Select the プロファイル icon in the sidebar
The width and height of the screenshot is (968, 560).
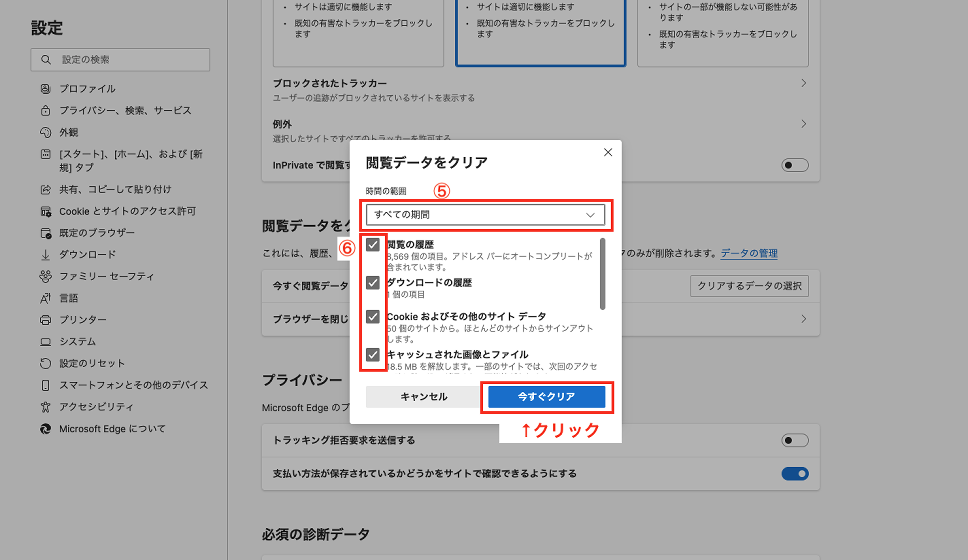46,89
